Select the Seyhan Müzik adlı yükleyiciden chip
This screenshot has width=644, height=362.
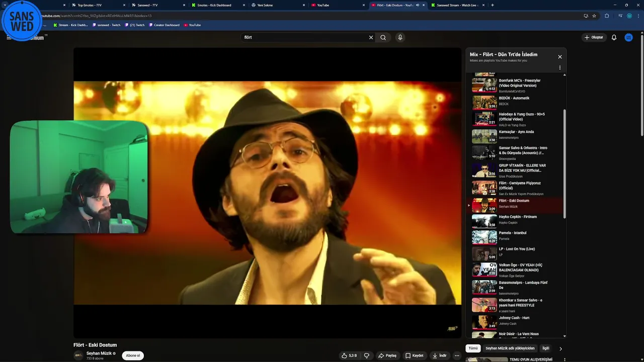pos(510,348)
